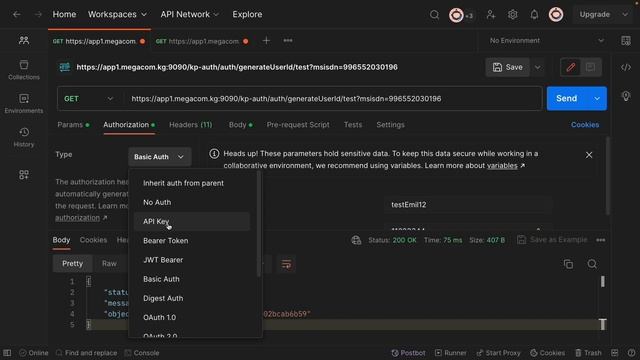Image resolution: width=640 pixels, height=360 pixels.
Task: Open the tab options three dots
Action: (288, 40)
